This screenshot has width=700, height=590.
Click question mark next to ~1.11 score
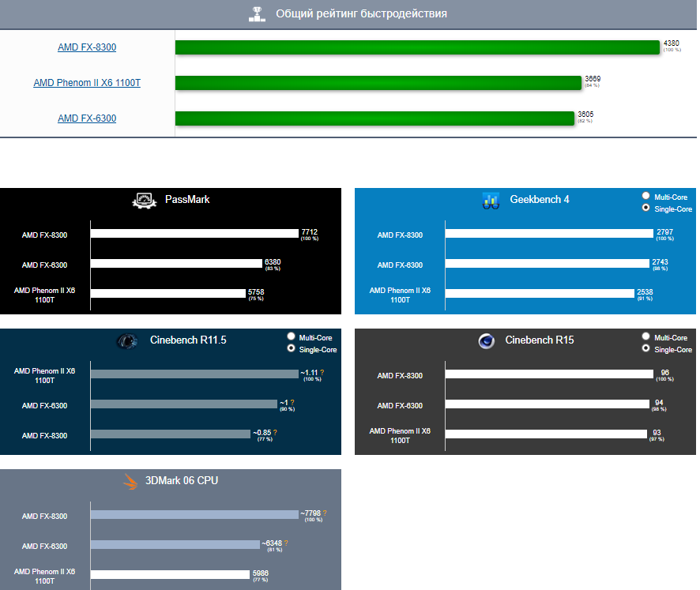[322, 373]
